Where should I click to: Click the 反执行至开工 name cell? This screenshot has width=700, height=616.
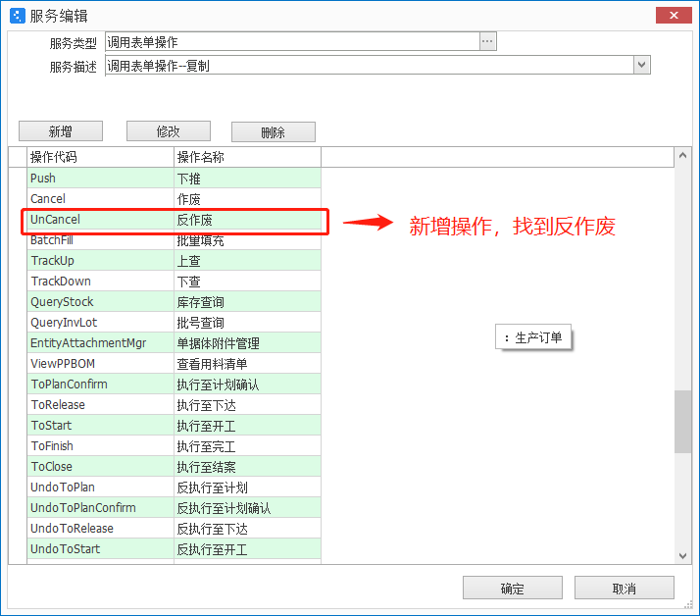(247, 548)
